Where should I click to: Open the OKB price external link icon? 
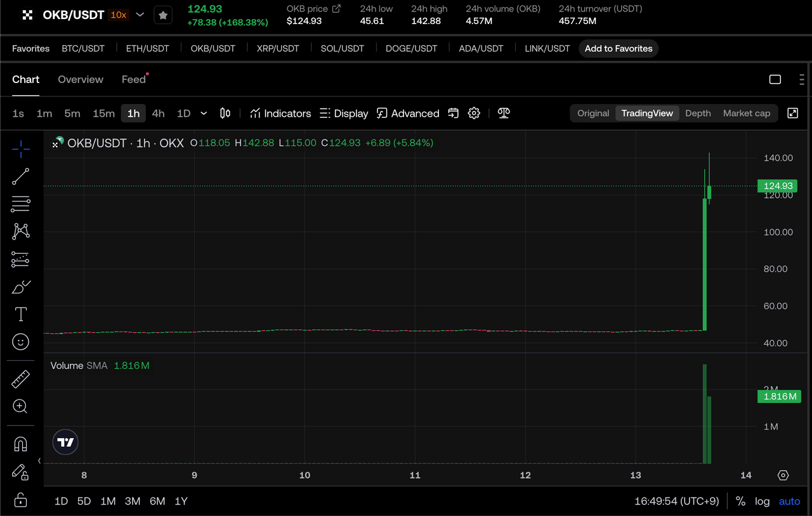point(336,9)
